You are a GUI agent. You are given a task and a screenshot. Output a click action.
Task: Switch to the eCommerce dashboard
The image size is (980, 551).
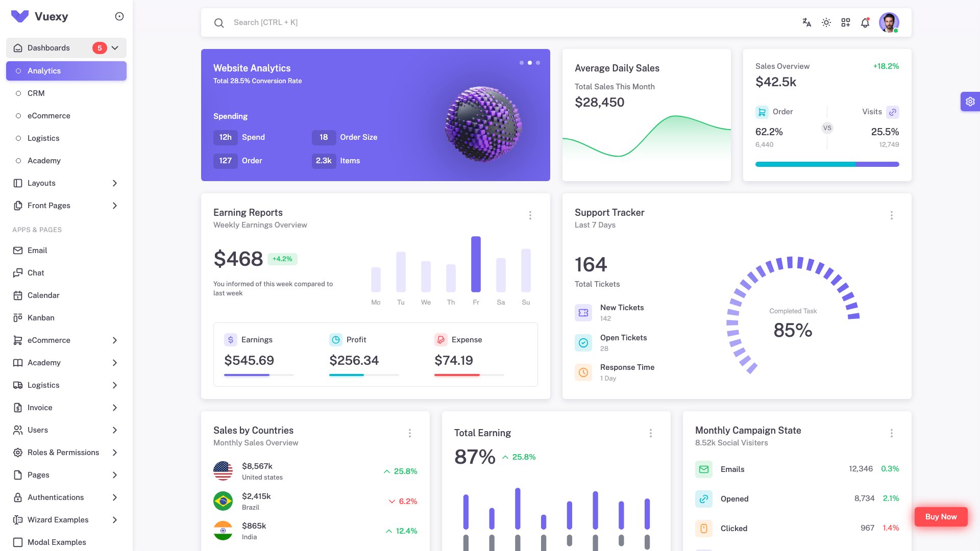click(49, 116)
